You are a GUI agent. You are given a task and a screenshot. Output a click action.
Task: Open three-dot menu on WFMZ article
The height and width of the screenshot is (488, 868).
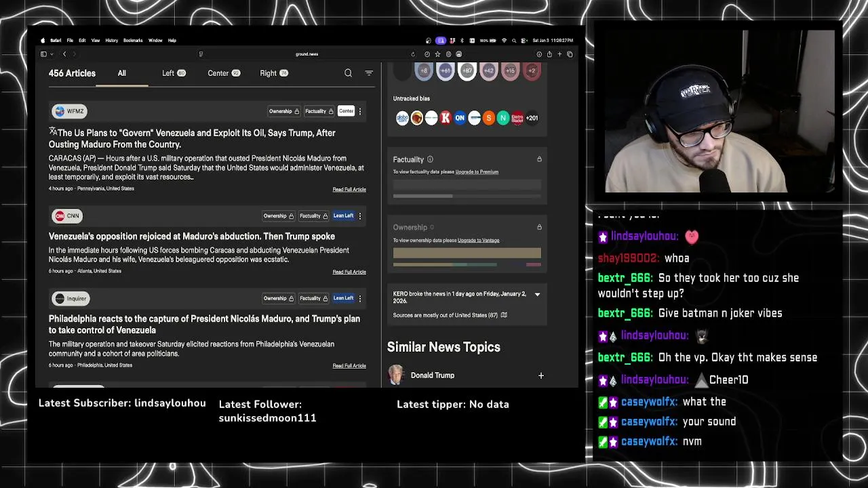(x=360, y=111)
